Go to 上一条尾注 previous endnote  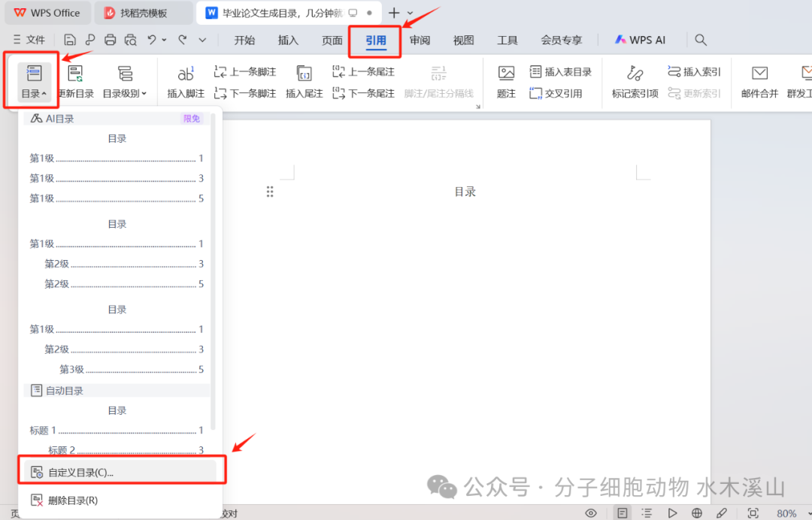point(364,71)
